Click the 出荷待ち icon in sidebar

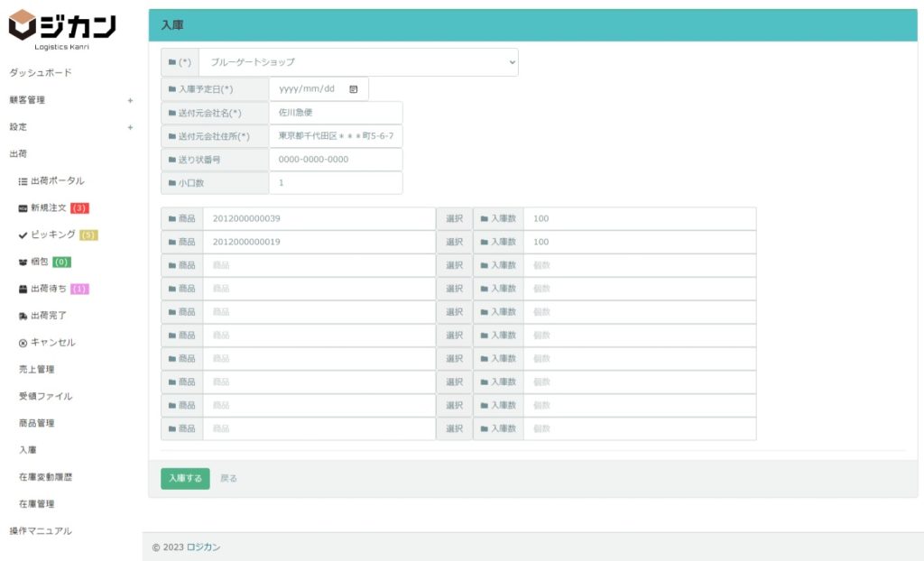click(x=23, y=290)
